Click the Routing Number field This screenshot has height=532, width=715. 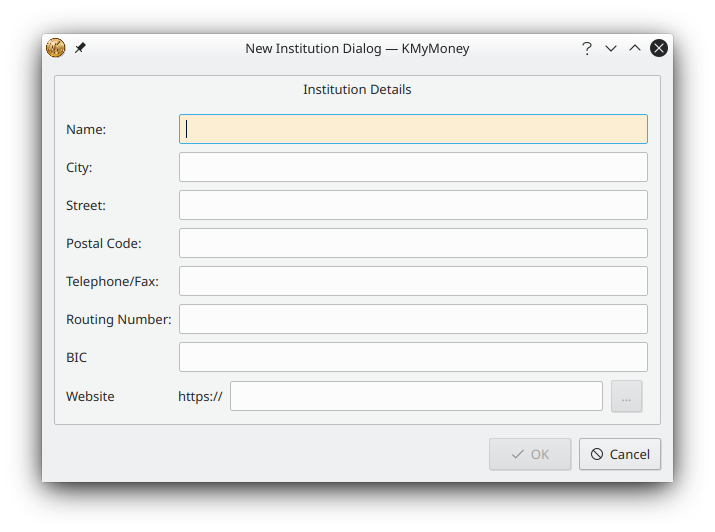[x=413, y=319]
